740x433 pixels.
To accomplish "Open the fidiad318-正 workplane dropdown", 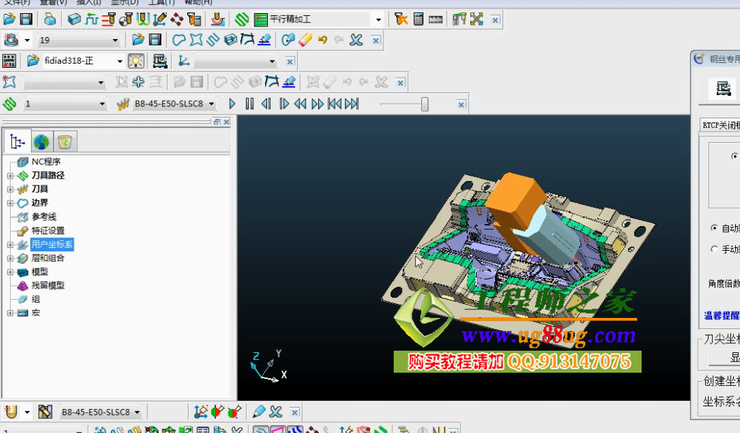I will tap(121, 61).
